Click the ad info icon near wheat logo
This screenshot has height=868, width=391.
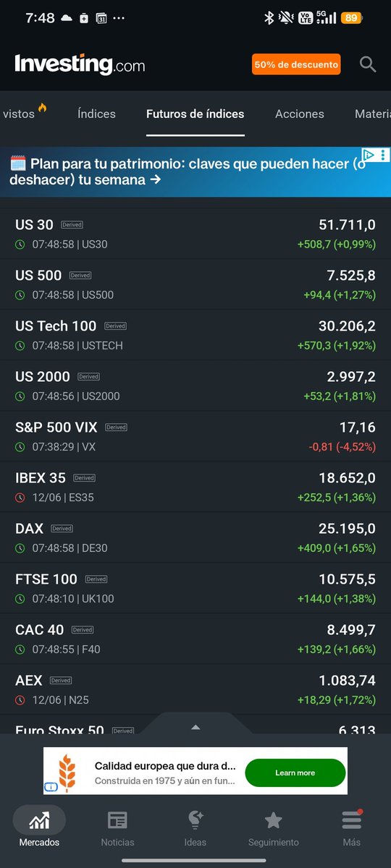(x=51, y=787)
